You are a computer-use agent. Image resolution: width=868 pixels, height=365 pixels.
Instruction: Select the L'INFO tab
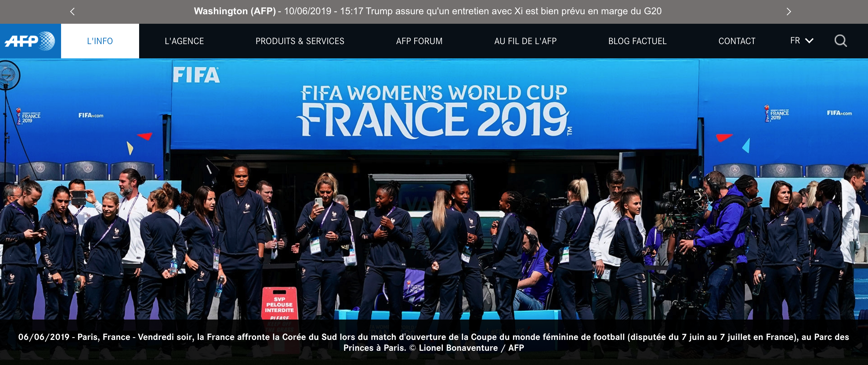point(100,41)
